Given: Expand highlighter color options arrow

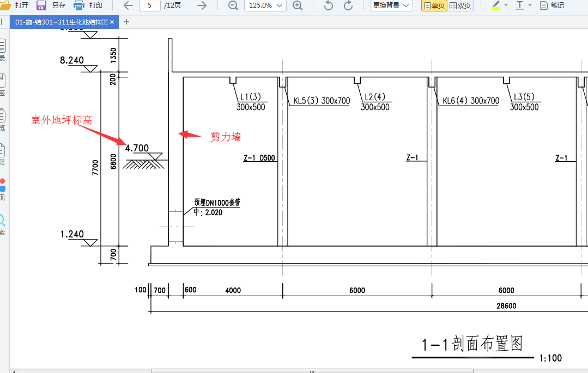Looking at the screenshot, I should click(506, 5).
